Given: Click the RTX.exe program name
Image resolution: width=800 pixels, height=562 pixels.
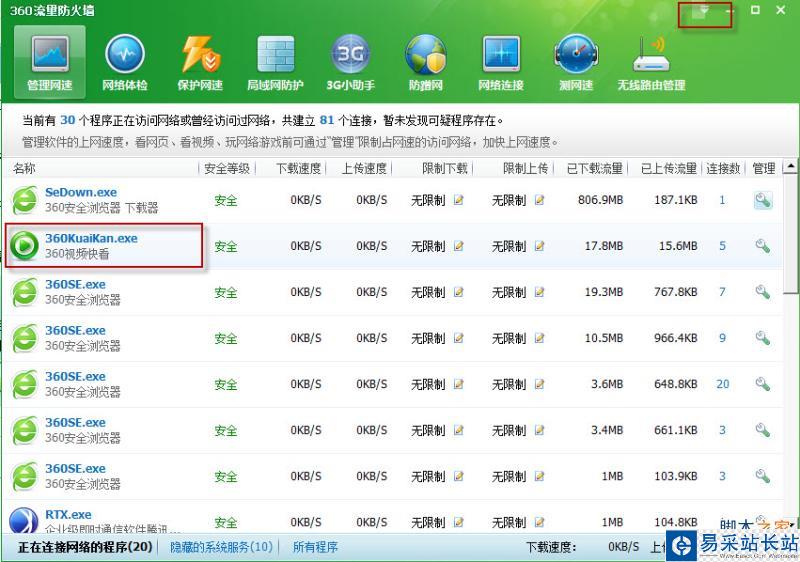Looking at the screenshot, I should point(68,514).
